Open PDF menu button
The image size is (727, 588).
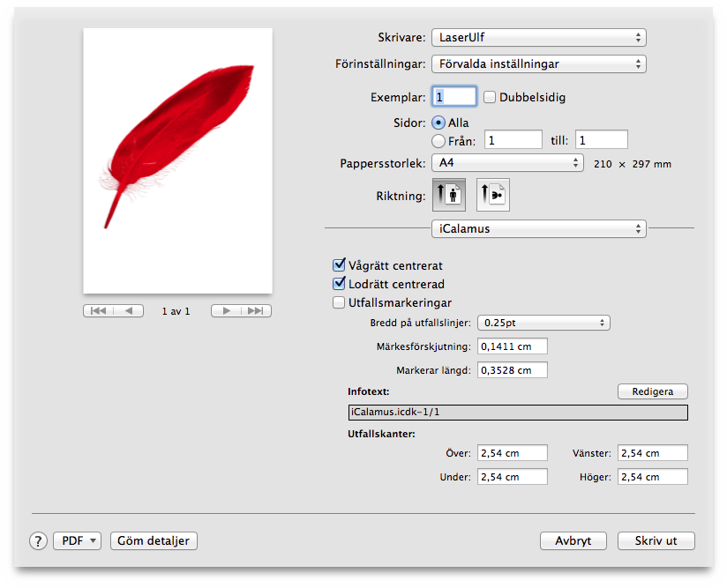pos(77,540)
